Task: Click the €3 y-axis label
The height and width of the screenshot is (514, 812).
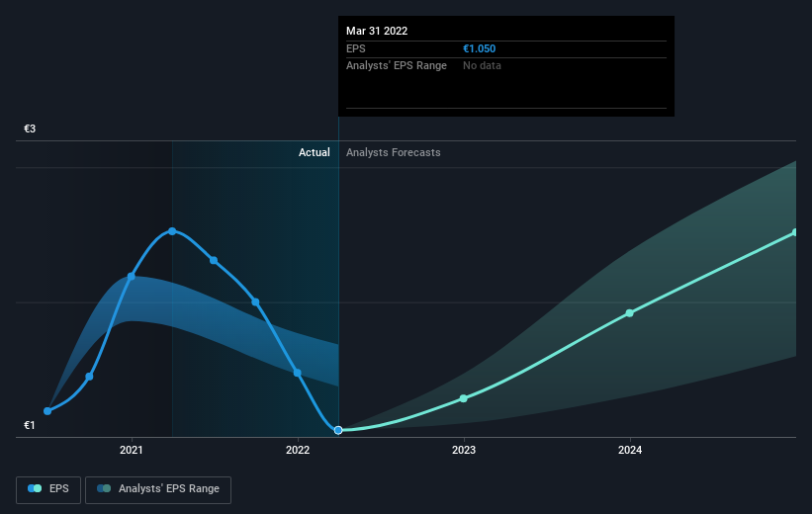Action: coord(30,129)
